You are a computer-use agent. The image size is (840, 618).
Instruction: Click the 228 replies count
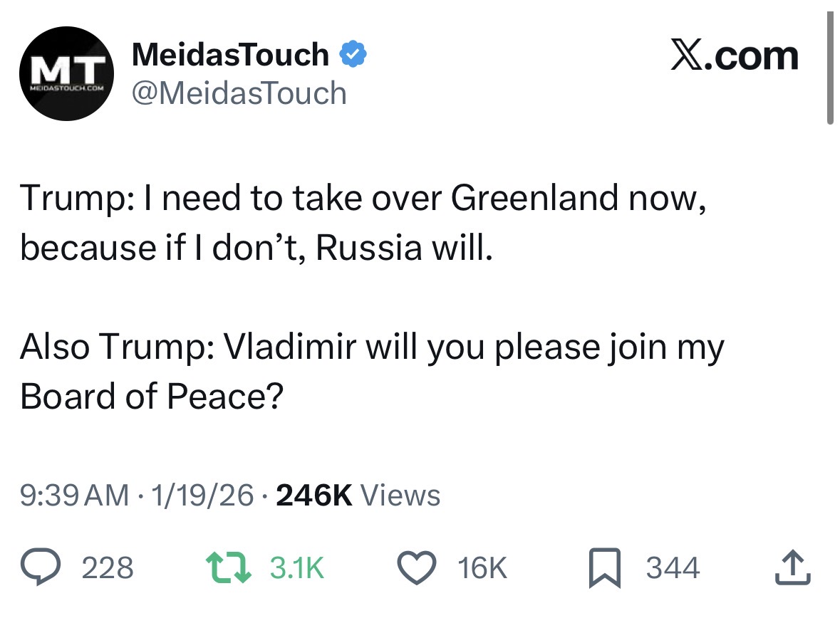pyautogui.click(x=108, y=567)
